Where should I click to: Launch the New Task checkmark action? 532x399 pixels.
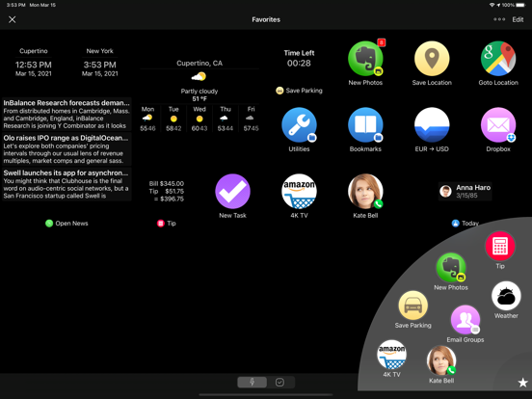coord(233,192)
